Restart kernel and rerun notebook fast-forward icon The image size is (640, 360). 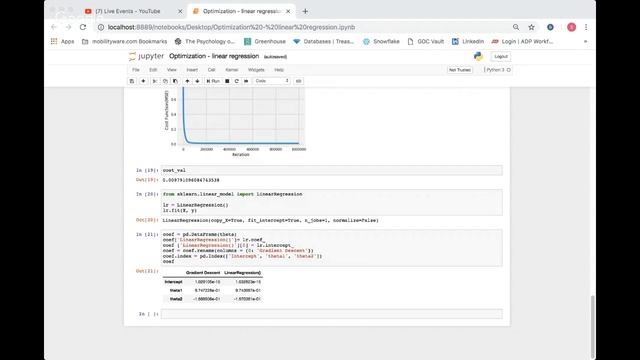[246, 81]
